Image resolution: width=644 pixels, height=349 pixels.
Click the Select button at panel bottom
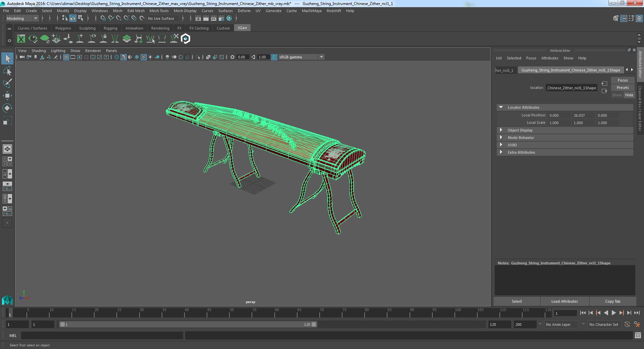[x=517, y=301]
